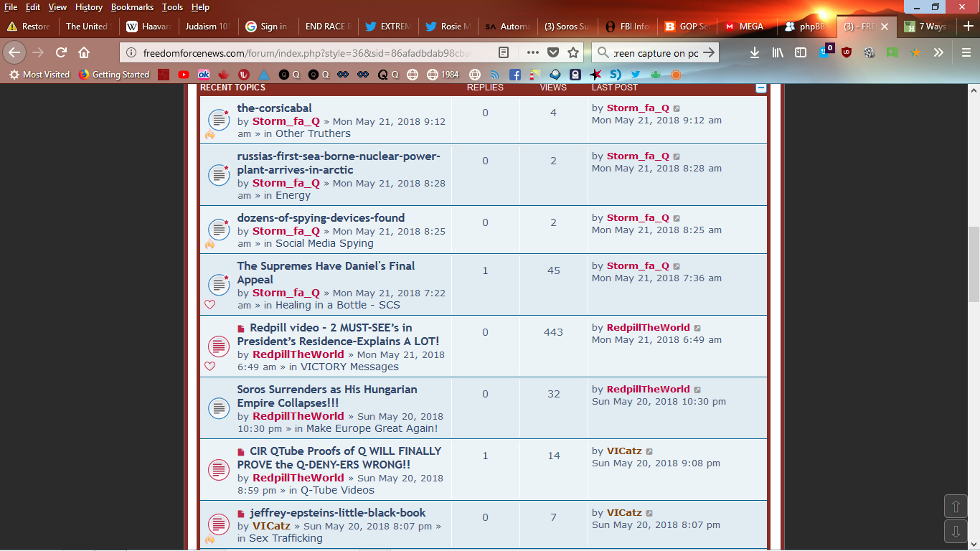Screen dimensions: 980x551
Task: Toggle the Firefox sidebar
Action: tap(801, 52)
